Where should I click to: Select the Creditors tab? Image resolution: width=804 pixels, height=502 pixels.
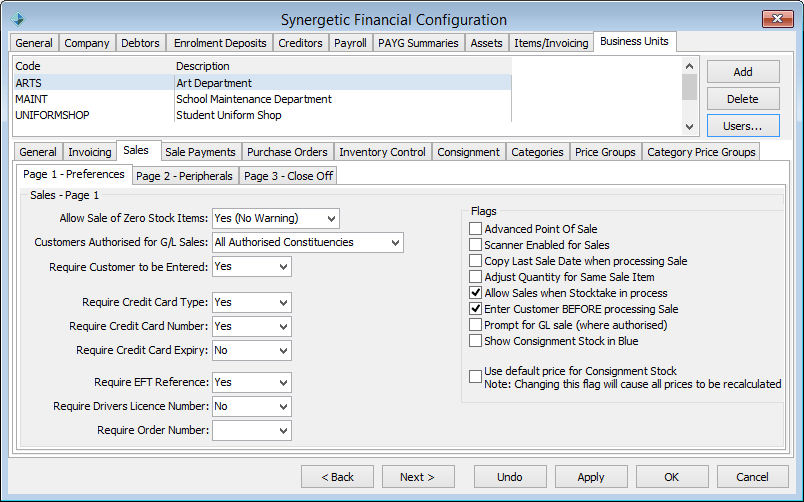pos(300,43)
